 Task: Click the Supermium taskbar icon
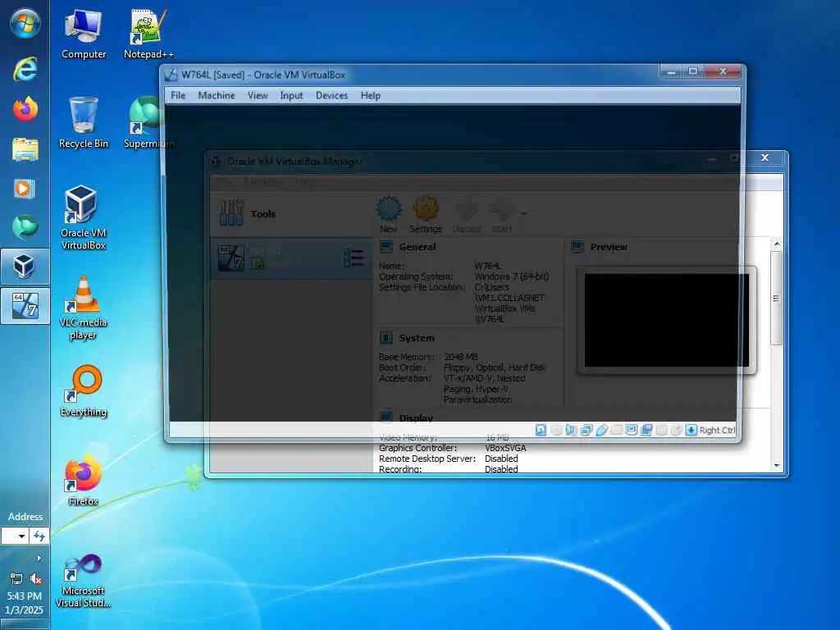[x=25, y=227]
